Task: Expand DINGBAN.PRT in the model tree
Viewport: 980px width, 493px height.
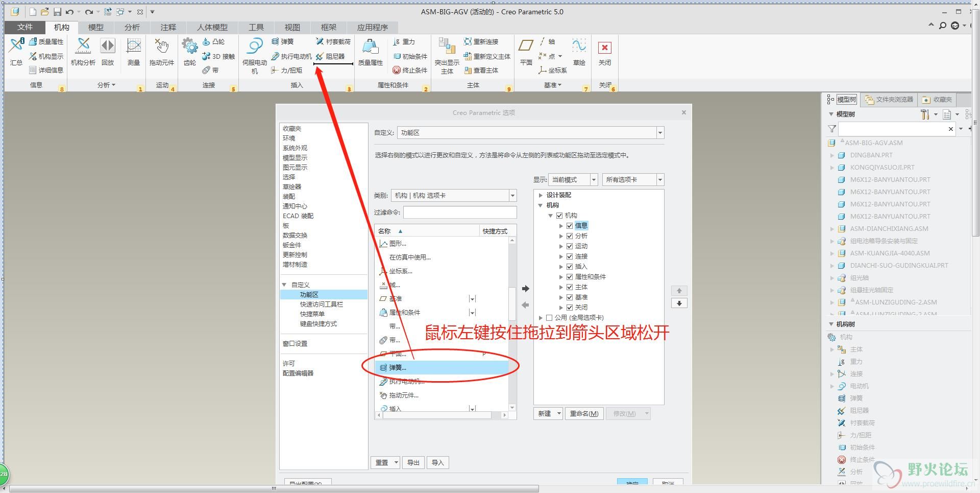Action: coord(832,155)
